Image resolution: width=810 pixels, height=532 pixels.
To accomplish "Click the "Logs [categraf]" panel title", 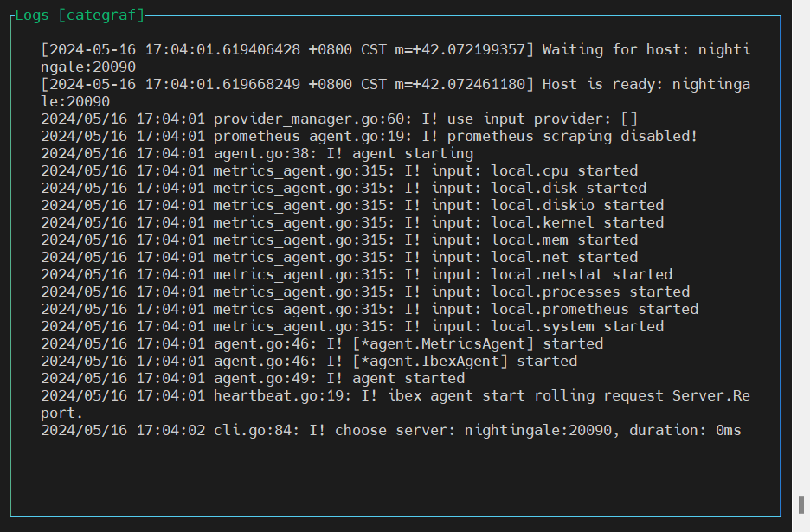I will pyautogui.click(x=80, y=15).
